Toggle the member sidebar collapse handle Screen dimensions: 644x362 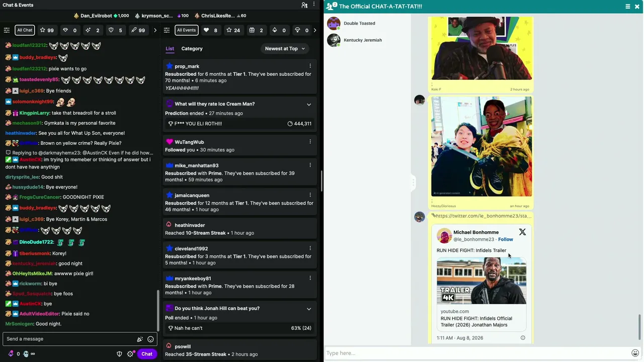click(413, 182)
